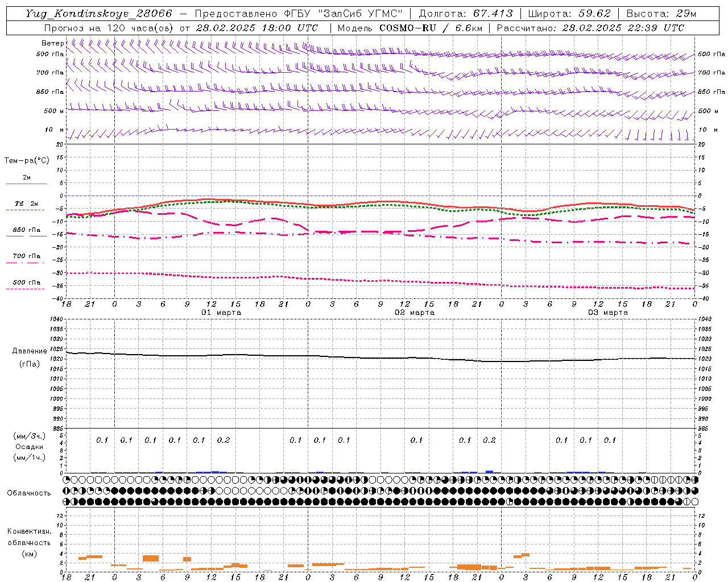
Task: Select 850 гПа label in the temperature legend
Action: point(27,230)
